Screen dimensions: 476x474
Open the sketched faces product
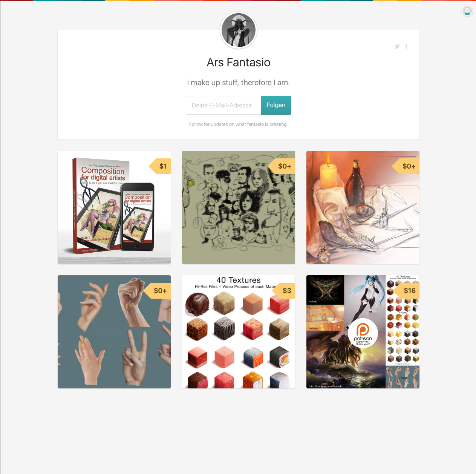[x=239, y=207]
